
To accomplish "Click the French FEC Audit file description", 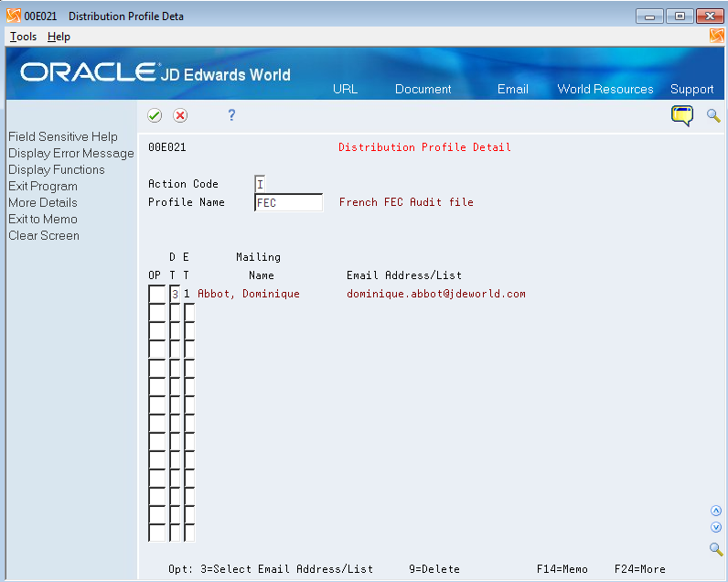I will [406, 202].
